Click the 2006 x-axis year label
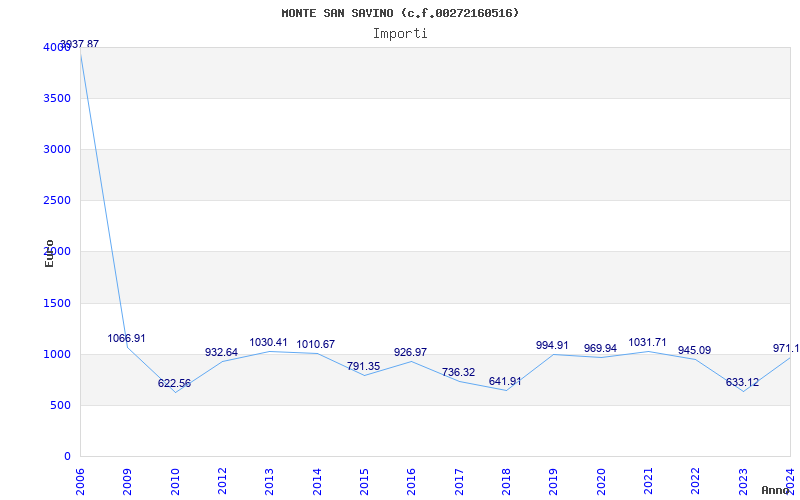Viewport: 800px width, 500px height. pyautogui.click(x=80, y=482)
